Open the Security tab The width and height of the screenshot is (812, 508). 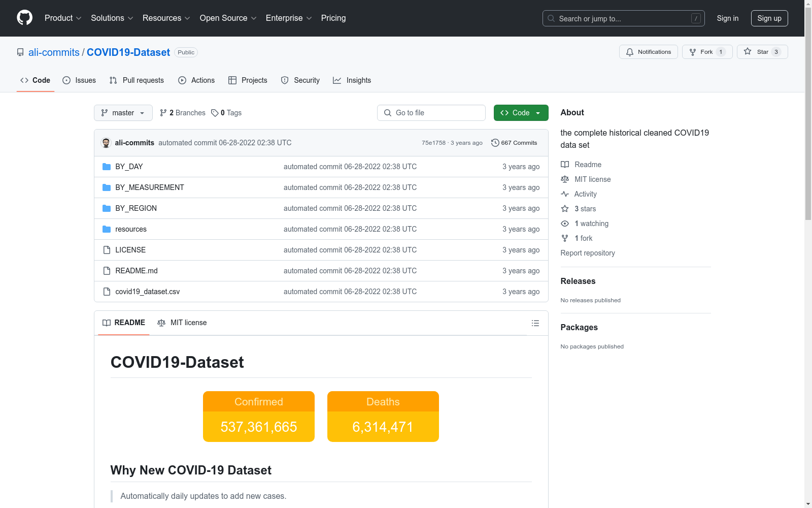300,80
